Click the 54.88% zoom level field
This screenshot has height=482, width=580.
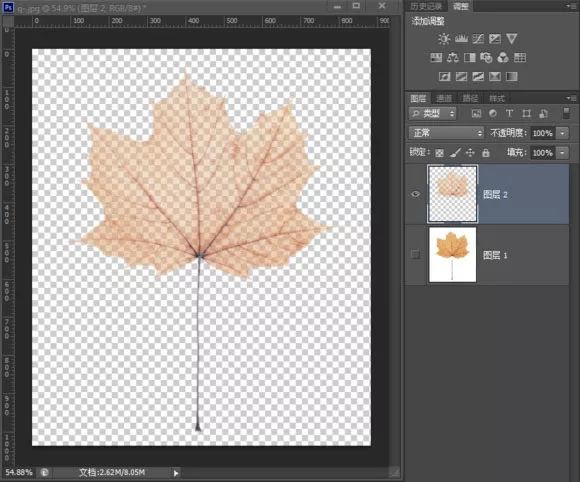[x=19, y=472]
